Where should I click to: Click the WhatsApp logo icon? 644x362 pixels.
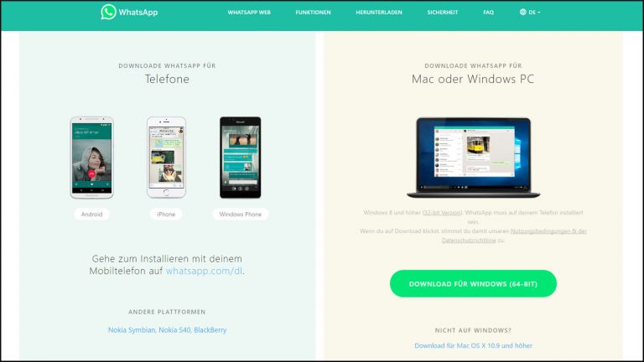tap(108, 12)
